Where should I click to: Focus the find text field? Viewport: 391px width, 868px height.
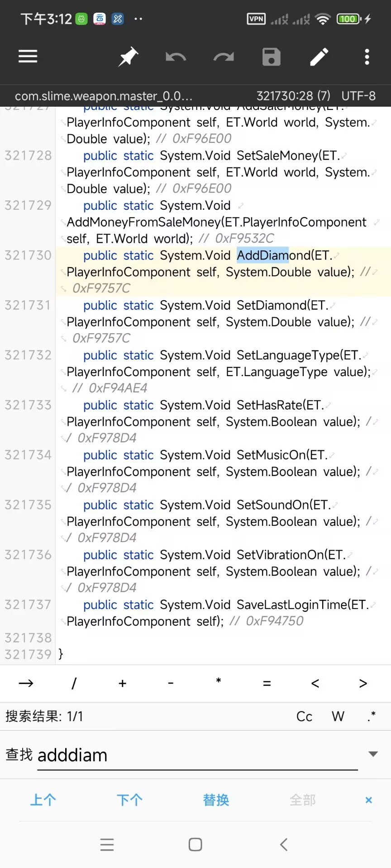197,755
